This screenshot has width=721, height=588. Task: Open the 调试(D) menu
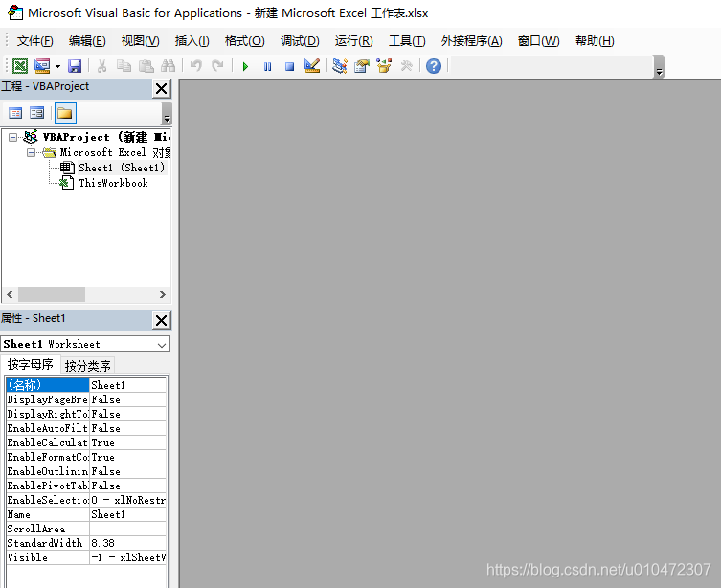300,41
